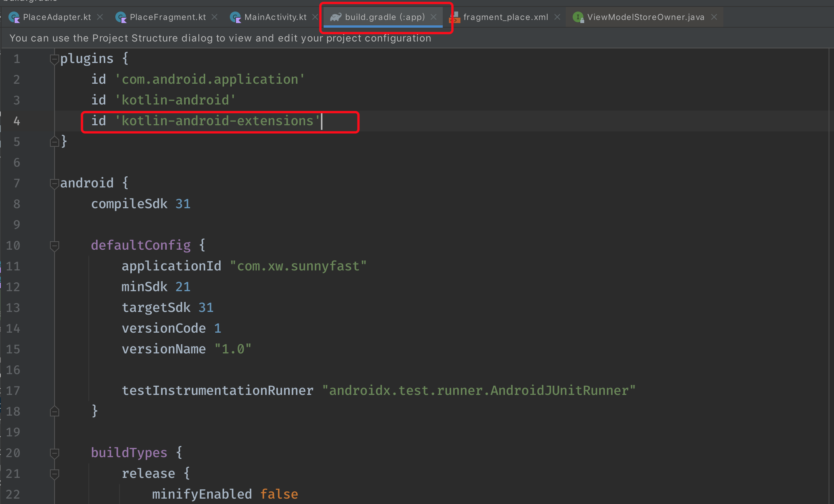The width and height of the screenshot is (834, 504).
Task: Click the ViewModelStoreOwner.java interface icon
Action: point(578,17)
